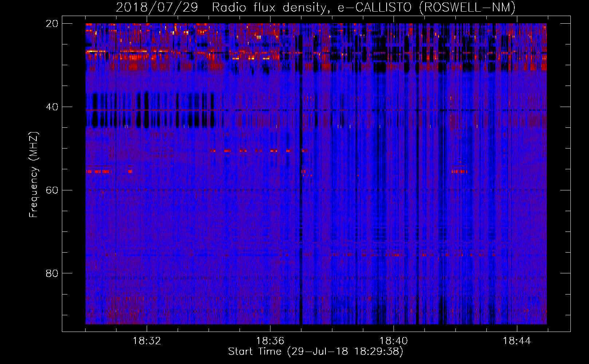Click the 18:44 time tick label
This screenshot has height=364, width=589.
tap(517, 341)
